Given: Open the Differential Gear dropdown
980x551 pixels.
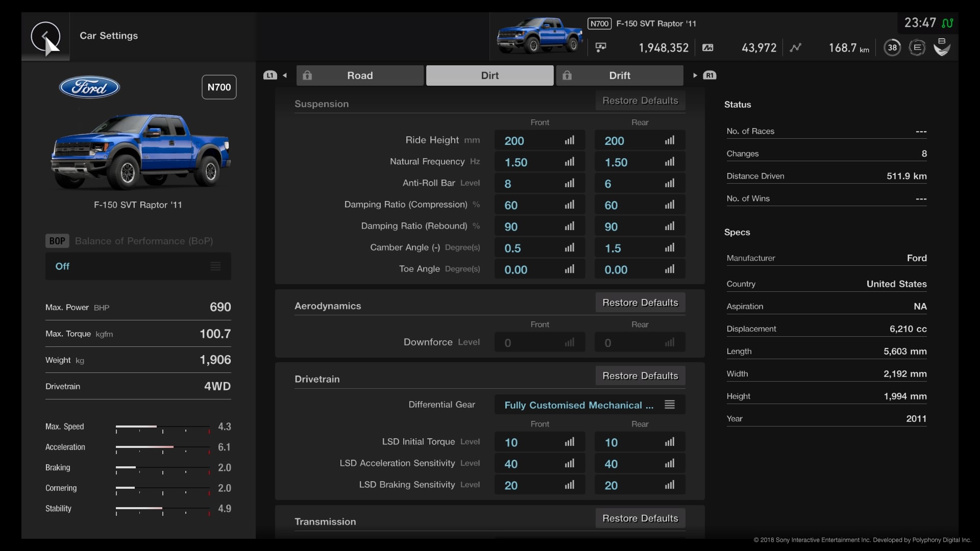Looking at the screenshot, I should coord(590,405).
